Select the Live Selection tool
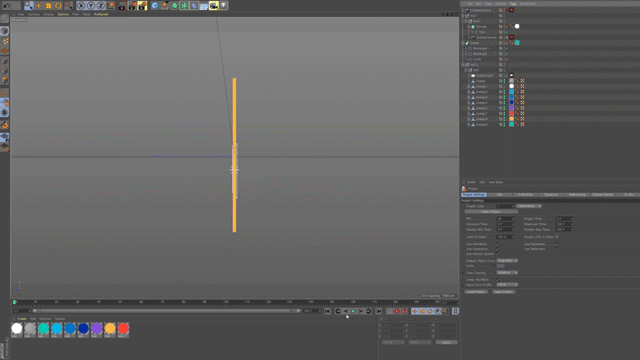 click(29, 6)
